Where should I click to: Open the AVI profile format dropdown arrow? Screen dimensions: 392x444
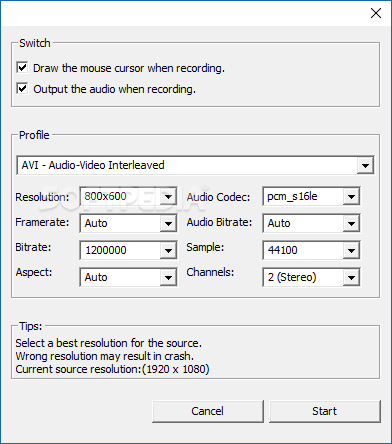pyautogui.click(x=365, y=165)
